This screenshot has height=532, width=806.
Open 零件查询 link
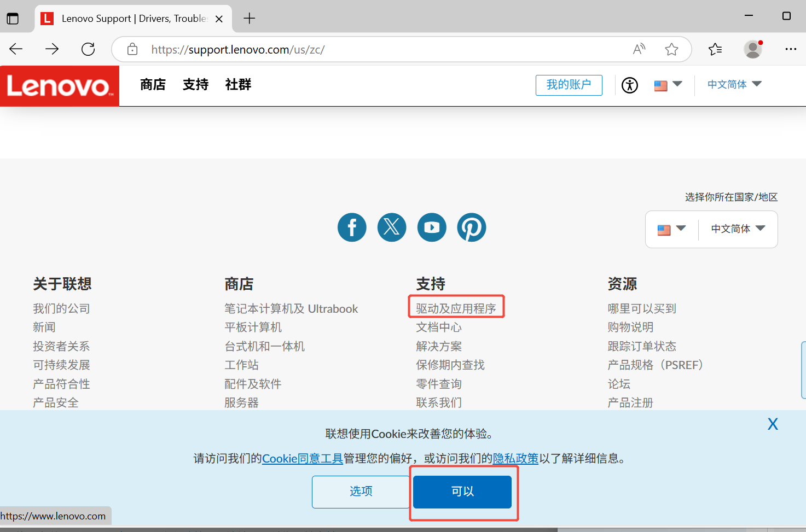click(x=439, y=384)
